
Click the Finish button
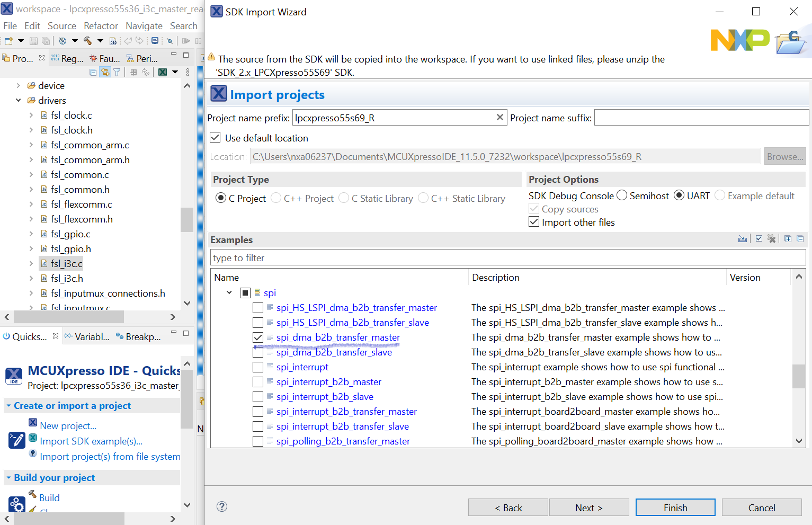coord(675,507)
